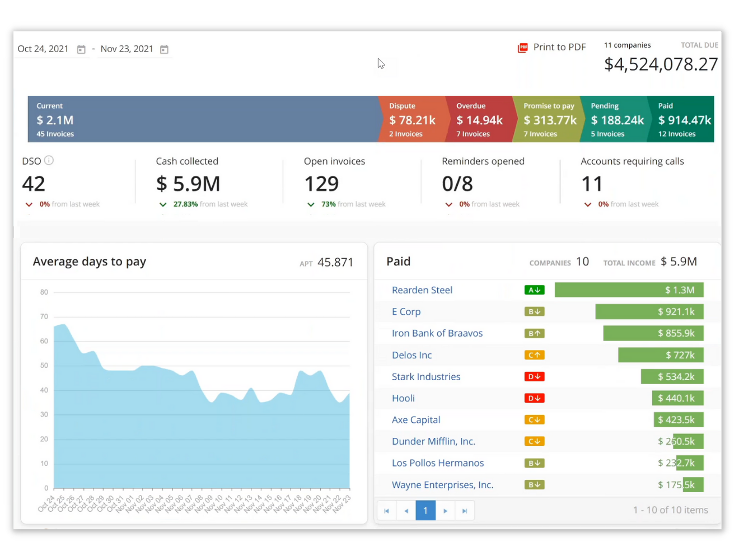Click Iron Bank of Braavos' B up-arrow badge
739x560 pixels.
point(534,333)
